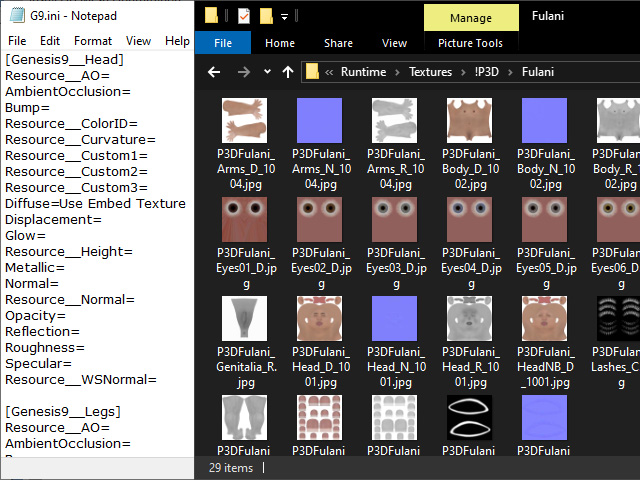
Task: Open the Picture Tools tab
Action: point(470,43)
